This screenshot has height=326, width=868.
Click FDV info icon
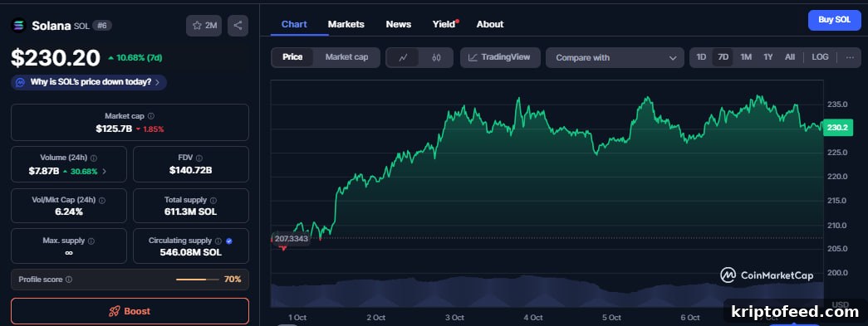(199, 158)
